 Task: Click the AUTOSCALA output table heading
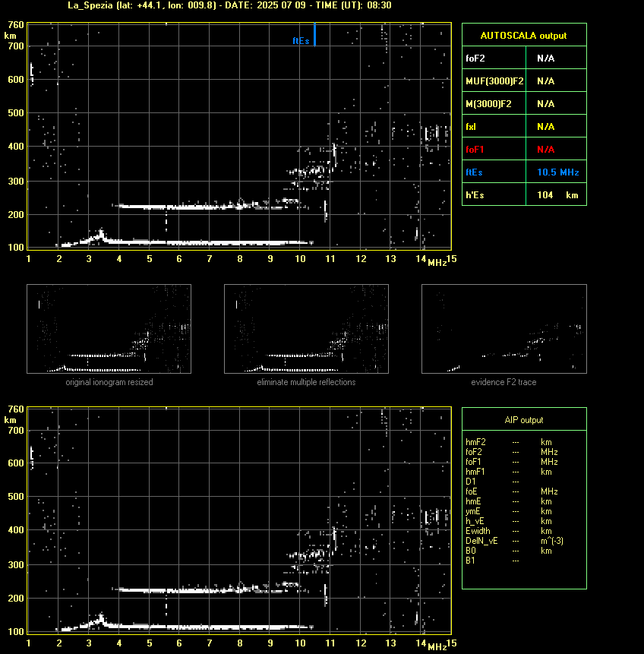point(523,36)
